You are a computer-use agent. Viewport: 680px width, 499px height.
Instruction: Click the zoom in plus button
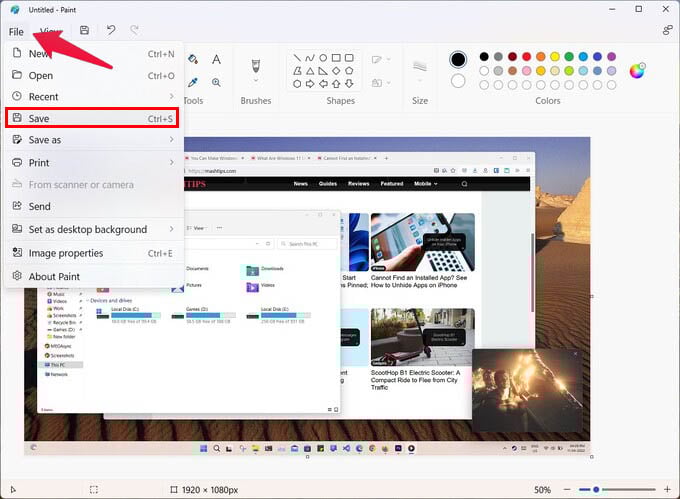coord(667,489)
